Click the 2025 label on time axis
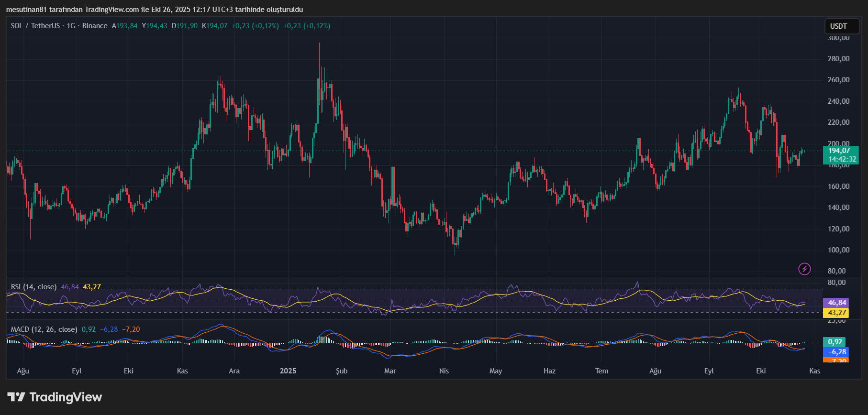The height and width of the screenshot is (415, 868). tap(288, 371)
